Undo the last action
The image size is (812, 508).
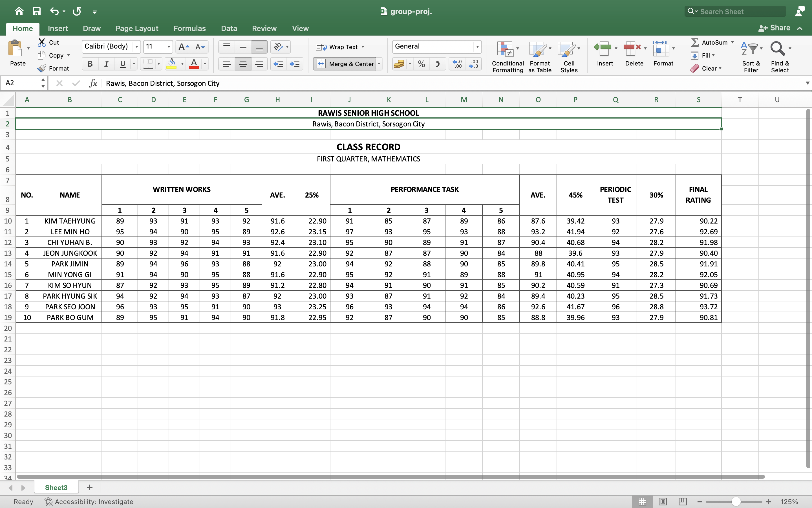click(x=54, y=11)
